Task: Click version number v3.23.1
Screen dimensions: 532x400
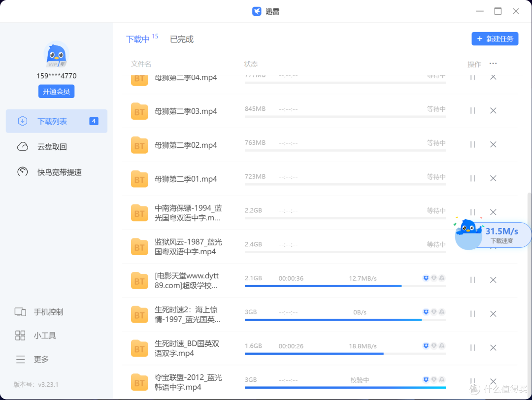Action: 48,384
